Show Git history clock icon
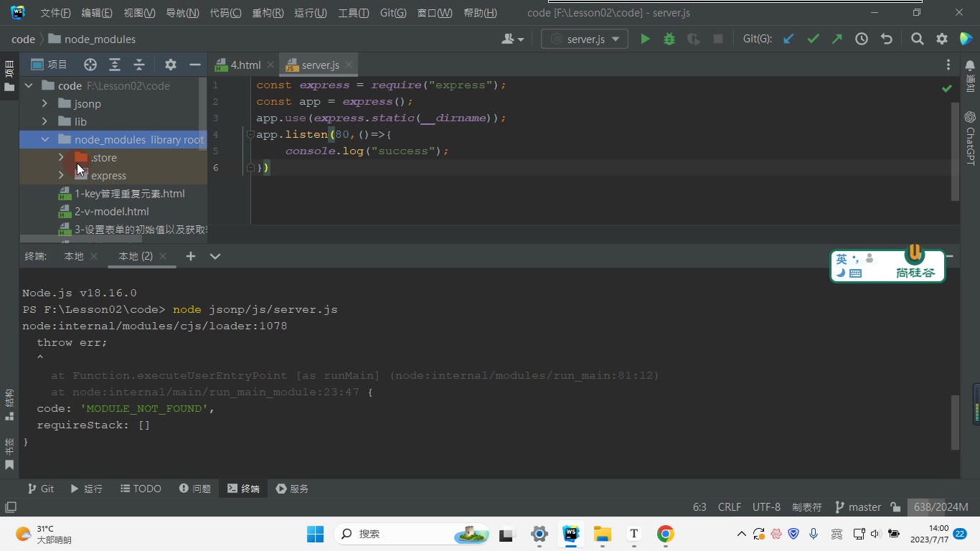This screenshot has width=980, height=551. coord(862,39)
